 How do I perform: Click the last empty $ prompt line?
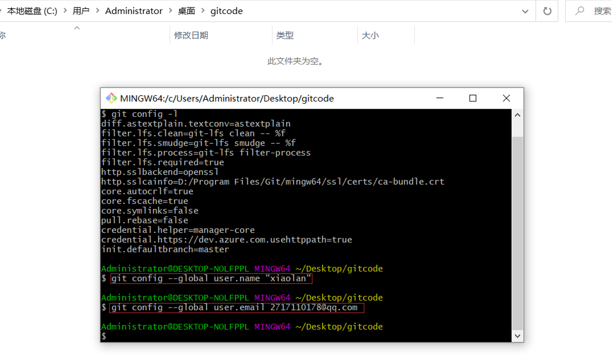(x=104, y=336)
